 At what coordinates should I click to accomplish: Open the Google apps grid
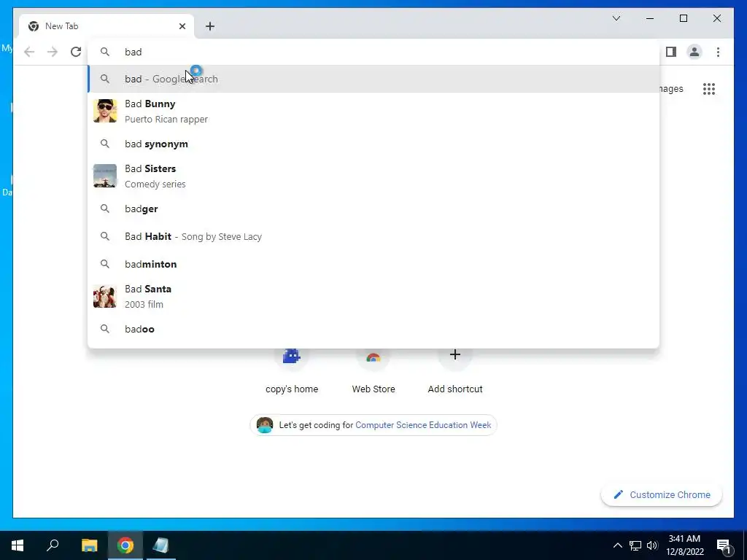click(709, 88)
